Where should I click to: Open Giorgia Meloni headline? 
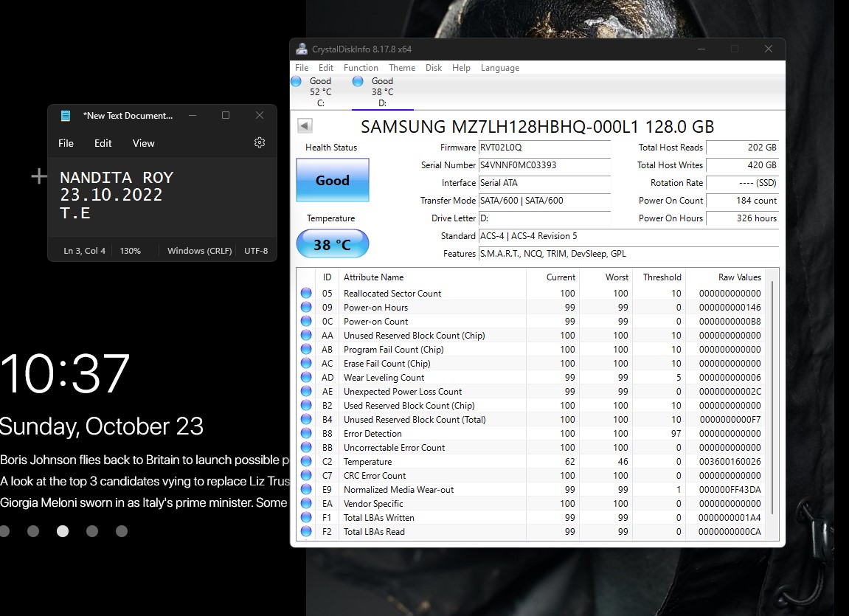click(x=144, y=502)
